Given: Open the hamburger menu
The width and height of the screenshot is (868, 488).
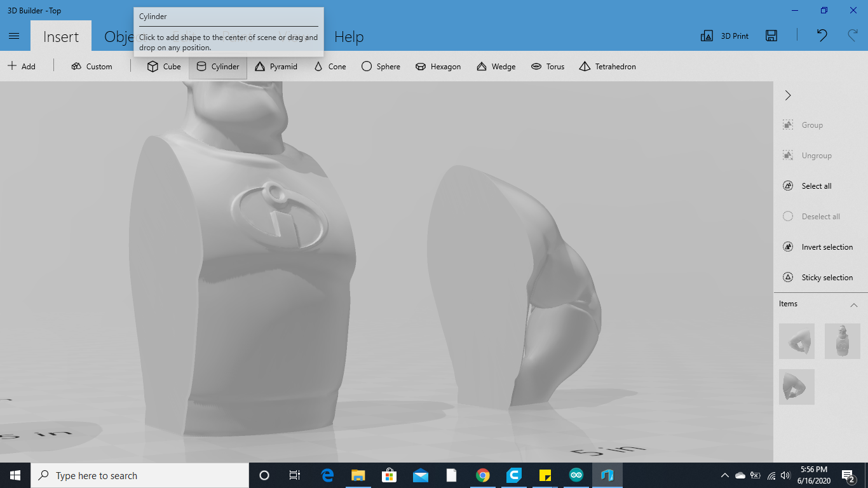Looking at the screenshot, I should point(14,36).
